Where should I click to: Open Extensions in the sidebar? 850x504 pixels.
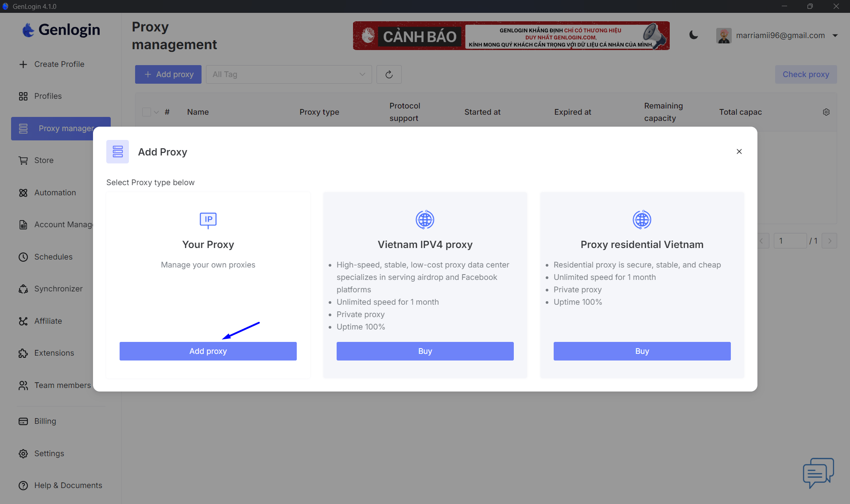pos(54,353)
